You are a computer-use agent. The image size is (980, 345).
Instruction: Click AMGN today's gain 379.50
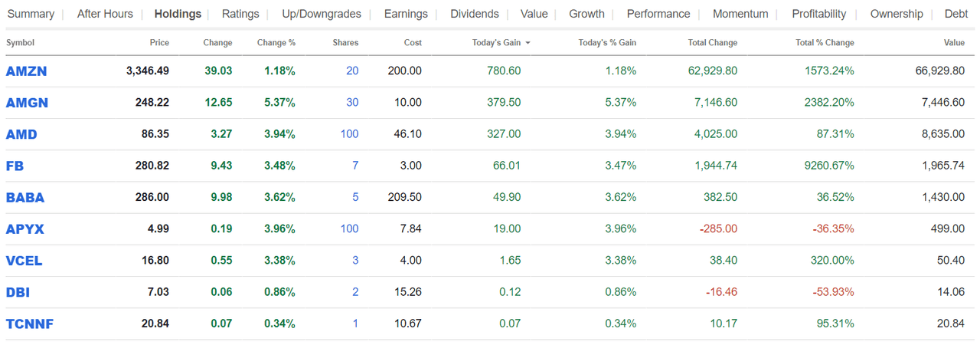click(503, 103)
